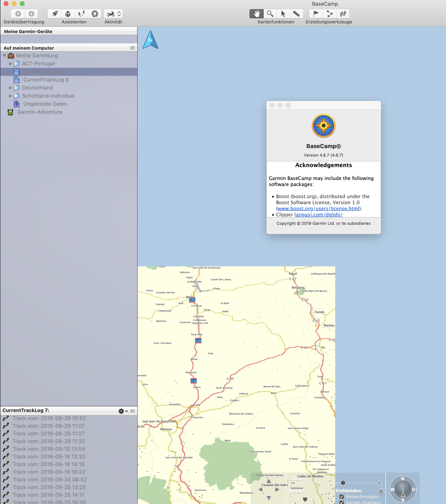
Task: Select the footprints track tool
Action: tap(343, 14)
